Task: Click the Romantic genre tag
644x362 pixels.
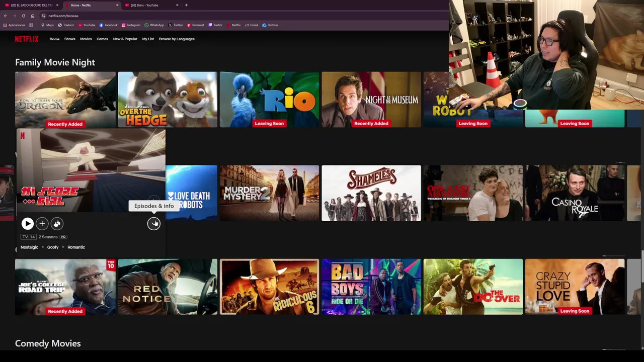Action: (76, 247)
